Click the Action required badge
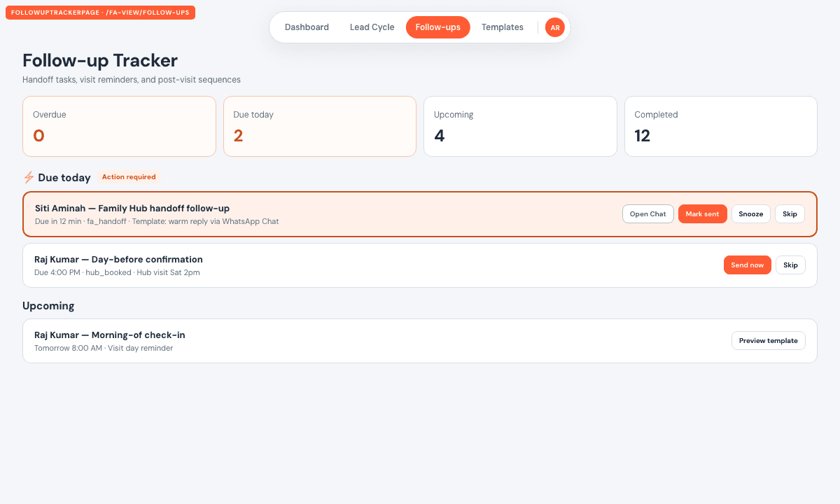 click(129, 177)
